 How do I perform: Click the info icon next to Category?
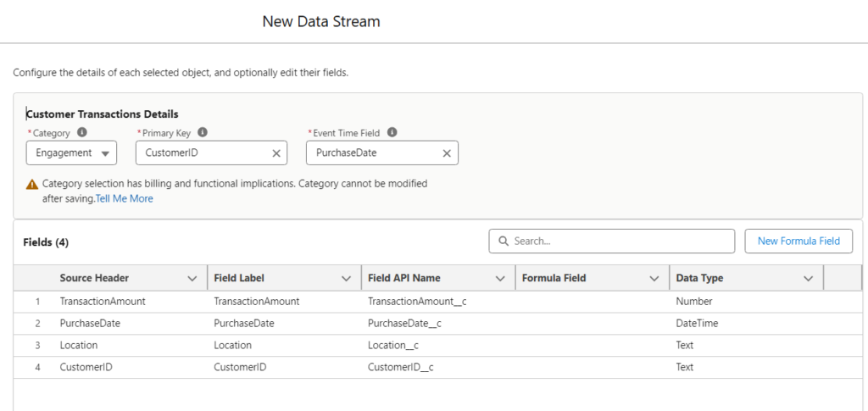(82, 132)
